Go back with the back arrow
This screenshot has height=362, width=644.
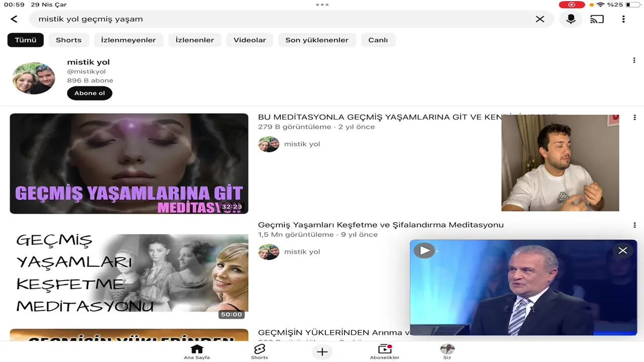[14, 19]
